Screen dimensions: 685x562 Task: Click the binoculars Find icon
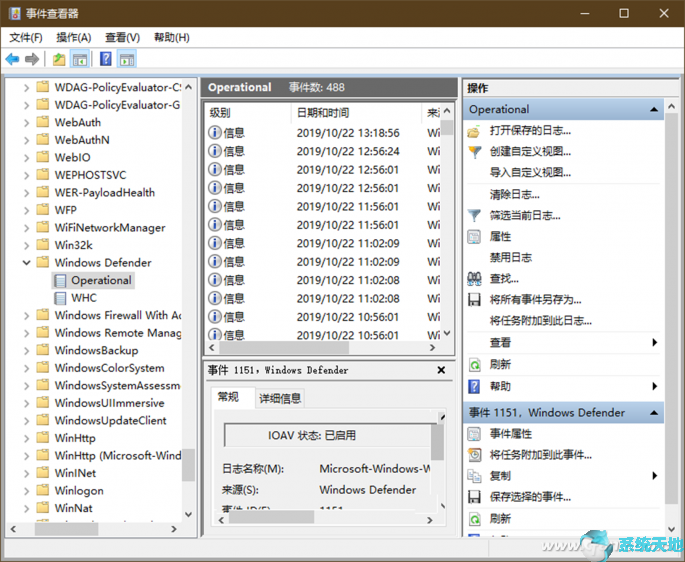474,278
